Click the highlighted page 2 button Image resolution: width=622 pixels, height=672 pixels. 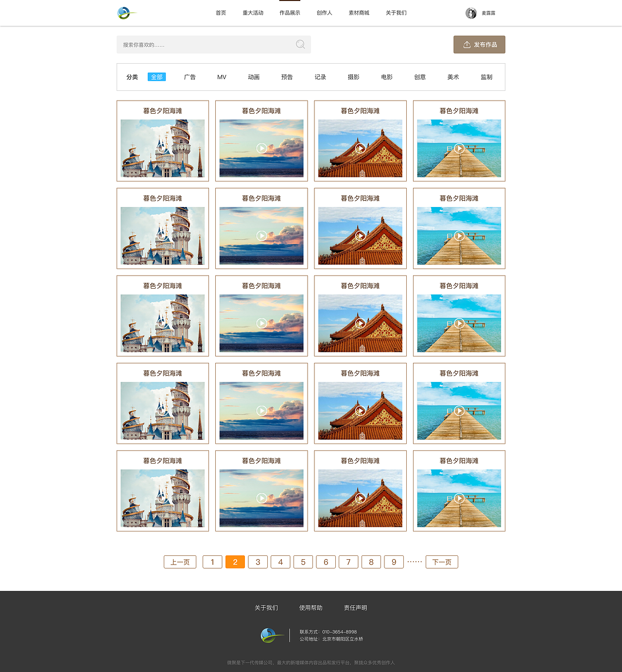coord(235,562)
